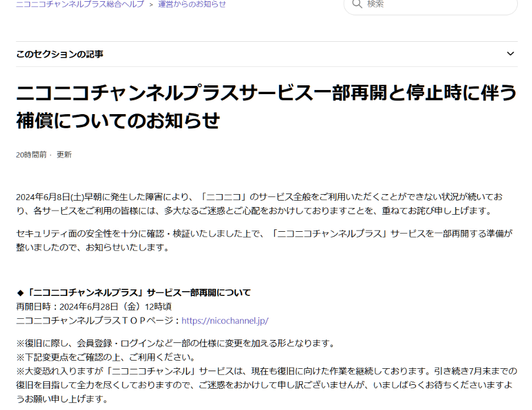Open the ニコニコチャンネルプラス総合ヘルプ breadcrumb

[79, 4]
